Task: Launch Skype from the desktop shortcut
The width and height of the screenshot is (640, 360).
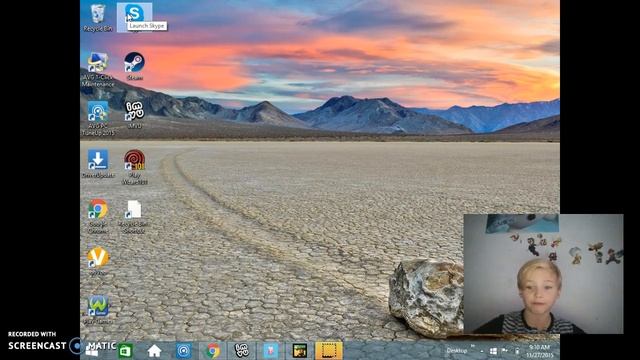Action: (x=134, y=17)
